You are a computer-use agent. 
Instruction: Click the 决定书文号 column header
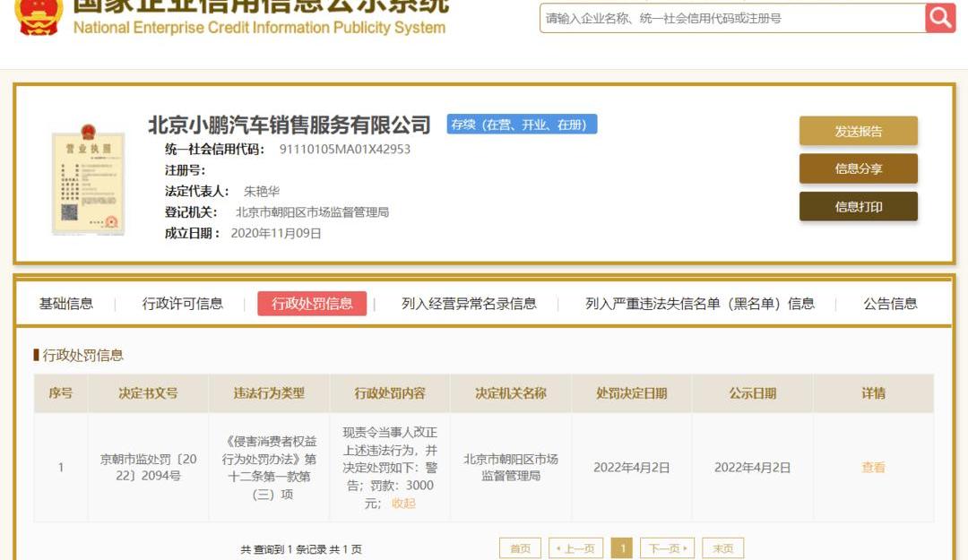click(148, 393)
